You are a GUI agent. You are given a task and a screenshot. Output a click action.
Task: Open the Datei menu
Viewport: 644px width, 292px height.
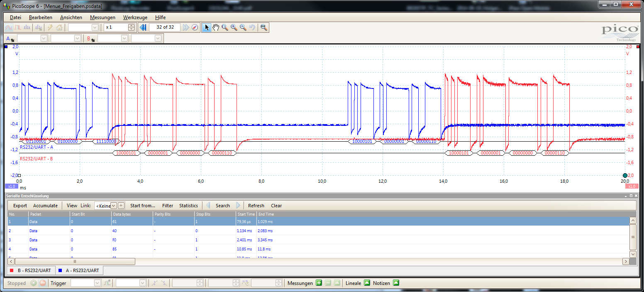[15, 17]
